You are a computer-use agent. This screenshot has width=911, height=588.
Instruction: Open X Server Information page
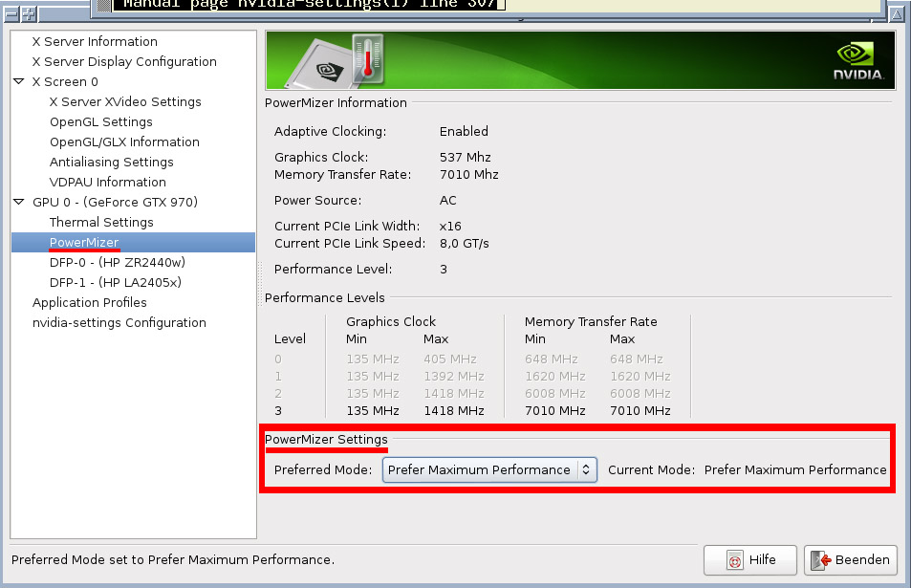click(95, 42)
